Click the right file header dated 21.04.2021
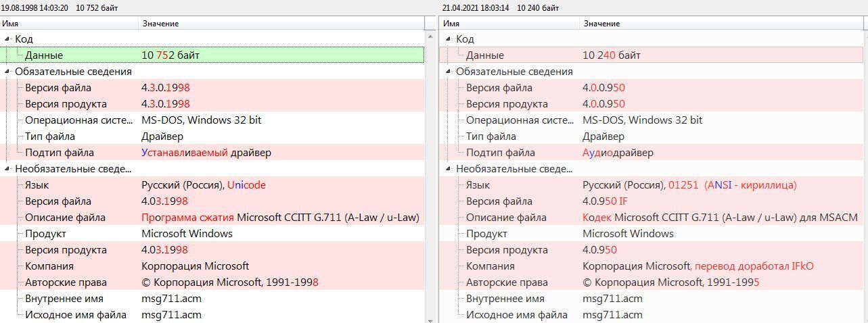This screenshot has width=868, height=323. (x=501, y=7)
